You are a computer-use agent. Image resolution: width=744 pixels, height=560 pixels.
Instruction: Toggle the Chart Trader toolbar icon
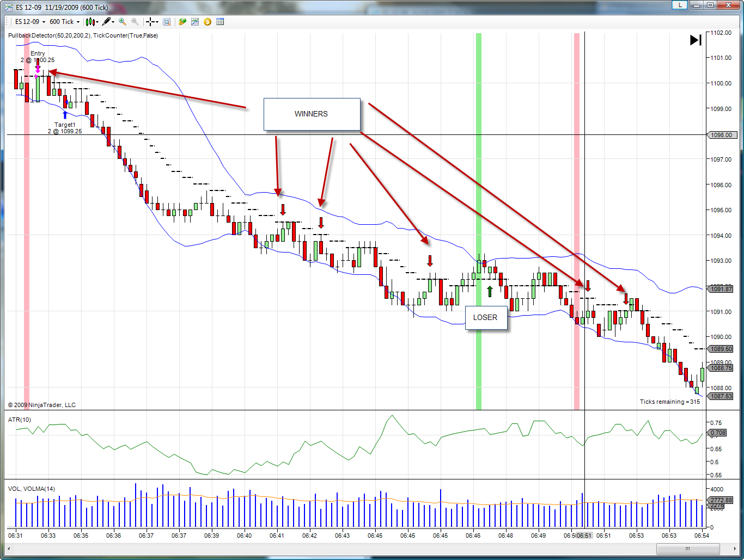click(182, 22)
